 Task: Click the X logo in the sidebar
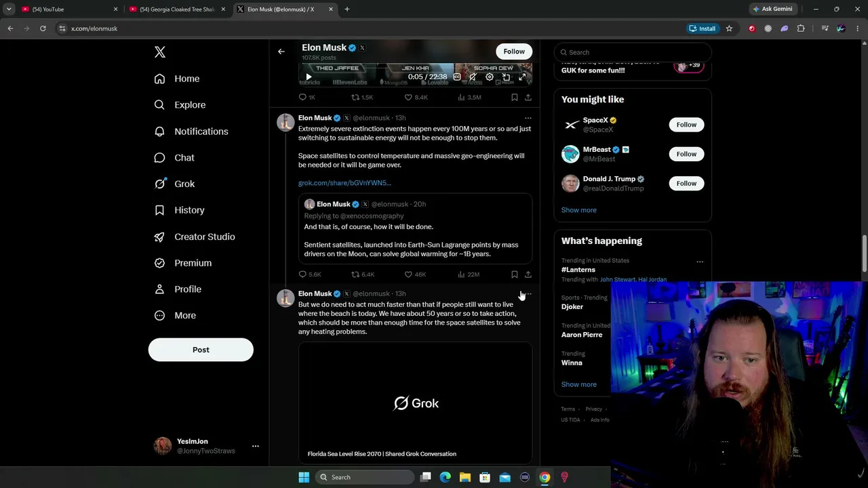pos(159,52)
